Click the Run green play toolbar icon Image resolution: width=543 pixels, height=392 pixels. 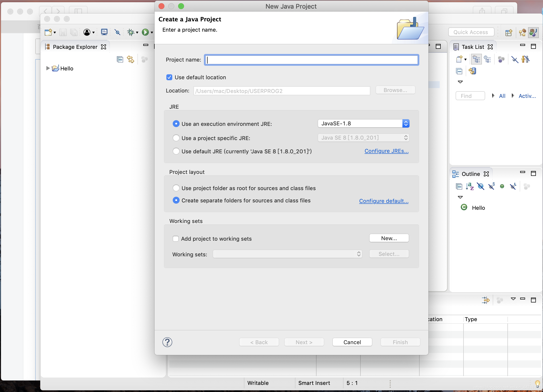click(x=145, y=32)
